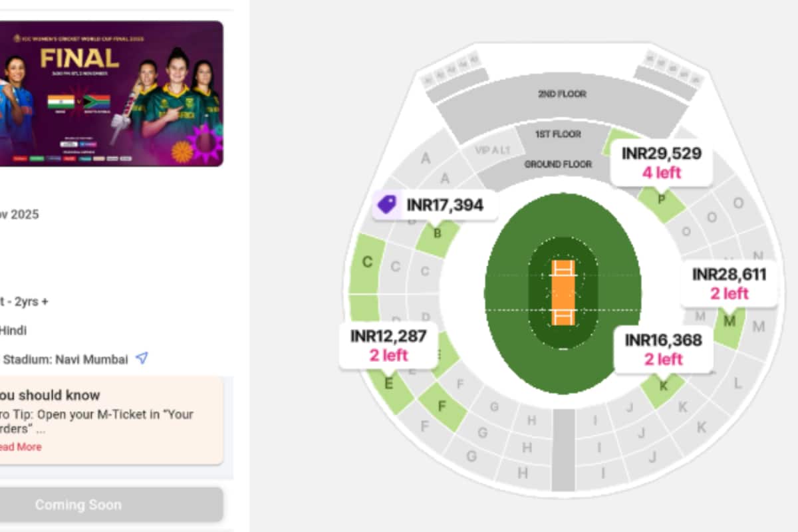Image resolution: width=798 pixels, height=532 pixels.
Task: Open the INR12,287 price bubble
Action: click(x=388, y=344)
